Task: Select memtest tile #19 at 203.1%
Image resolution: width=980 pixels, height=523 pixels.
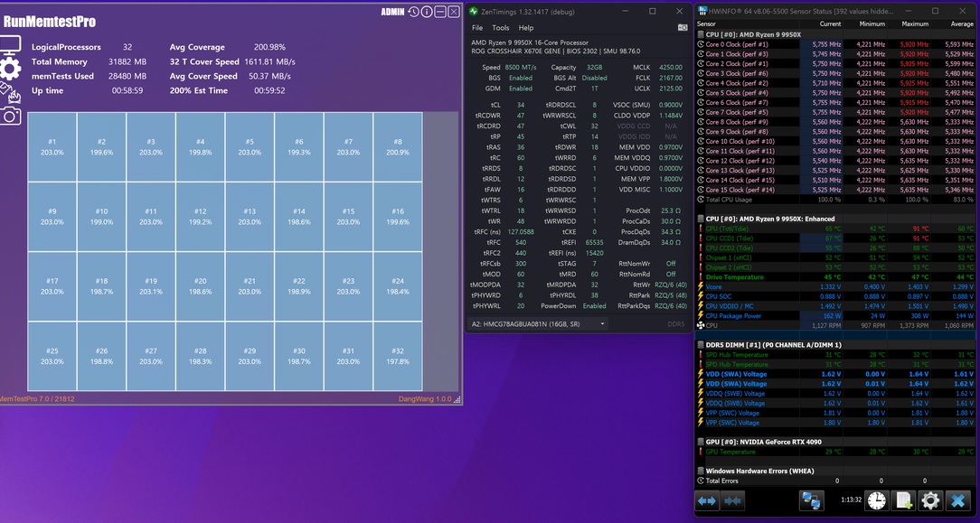Action: tap(151, 286)
